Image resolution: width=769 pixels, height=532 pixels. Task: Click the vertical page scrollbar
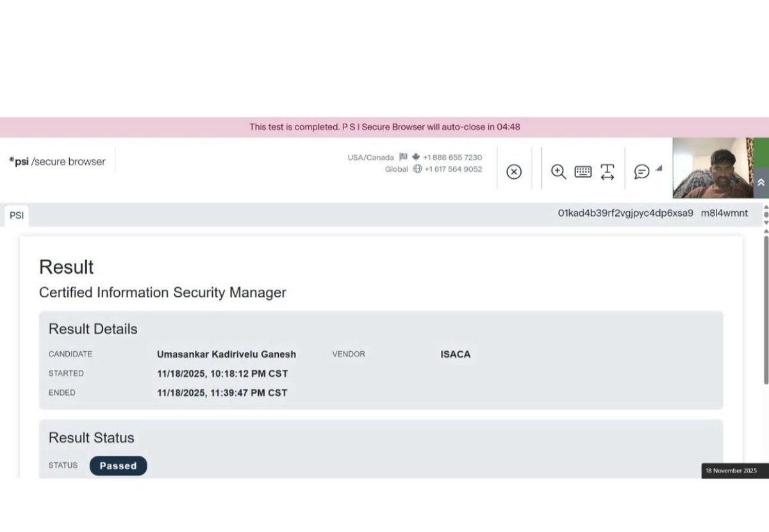[x=765, y=311]
